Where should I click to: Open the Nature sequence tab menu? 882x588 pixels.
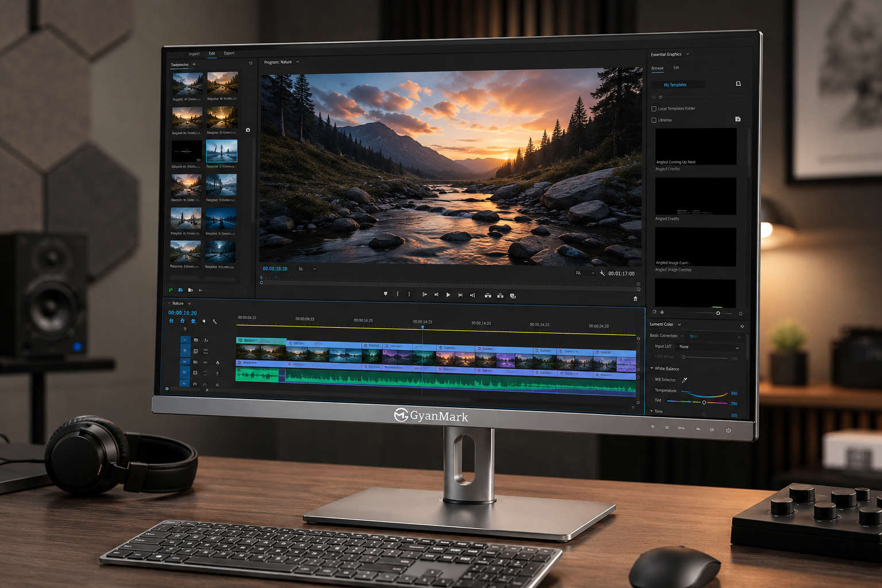pyautogui.click(x=189, y=304)
